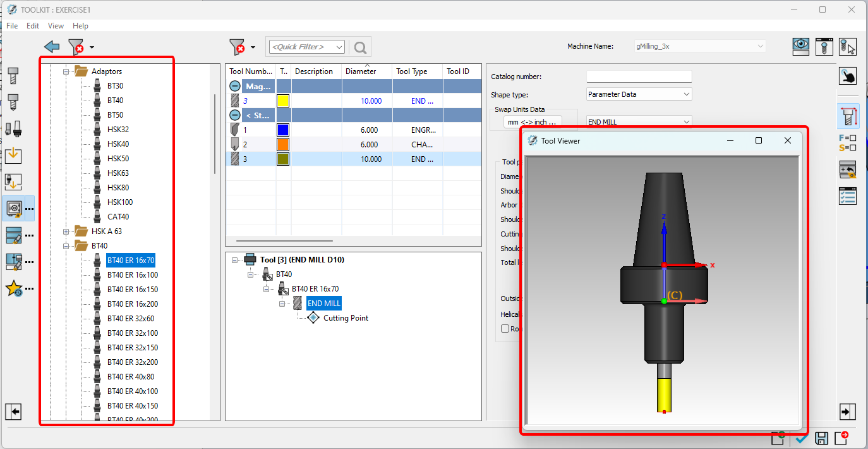The height and width of the screenshot is (449, 868).
Task: Select the tool dimensions icon in right sidebar
Action: (847, 116)
